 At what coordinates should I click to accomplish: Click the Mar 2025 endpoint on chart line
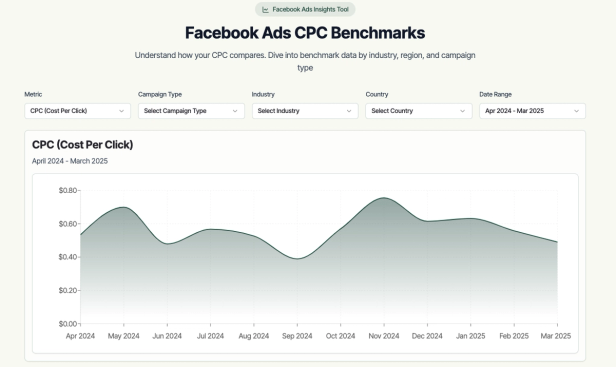click(x=557, y=242)
